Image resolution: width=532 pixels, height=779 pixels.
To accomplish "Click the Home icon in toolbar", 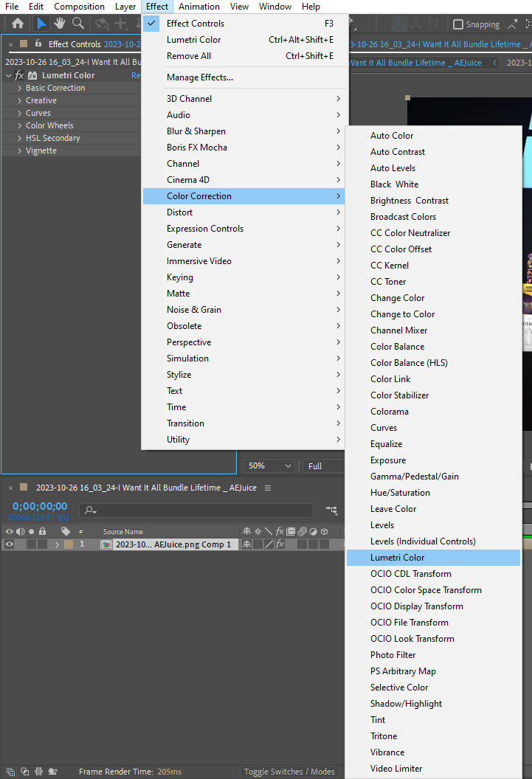I will coord(18,24).
